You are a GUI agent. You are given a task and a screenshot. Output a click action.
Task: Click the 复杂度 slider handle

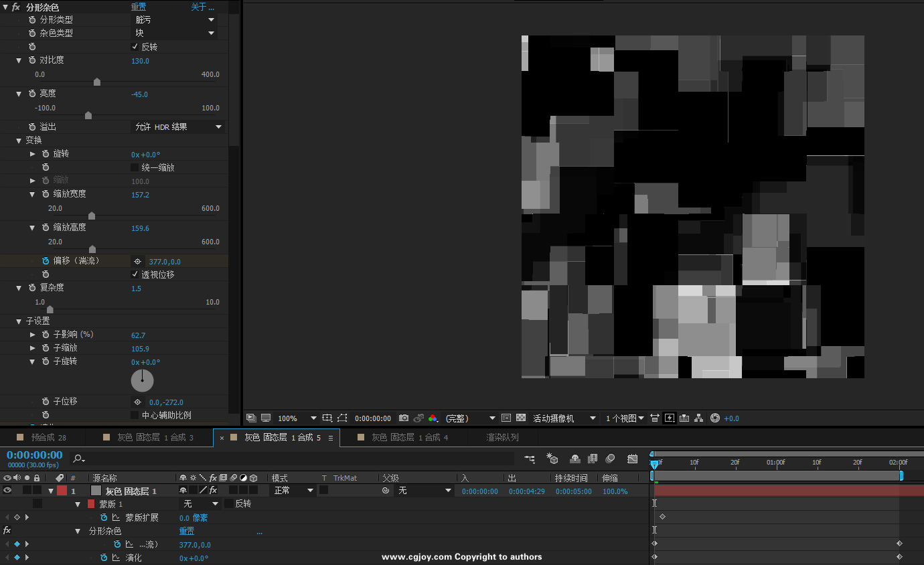[x=50, y=309]
